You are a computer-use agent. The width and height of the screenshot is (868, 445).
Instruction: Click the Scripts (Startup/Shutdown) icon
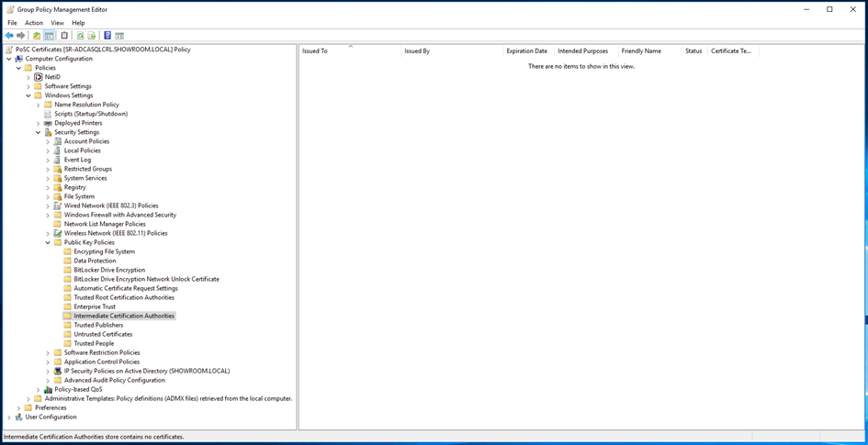(48, 114)
